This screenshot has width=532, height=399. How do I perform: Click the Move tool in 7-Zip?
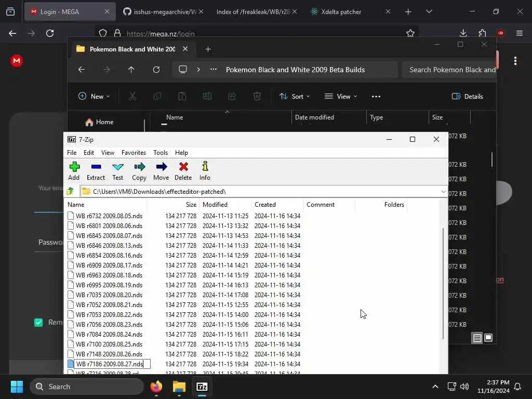tap(161, 171)
